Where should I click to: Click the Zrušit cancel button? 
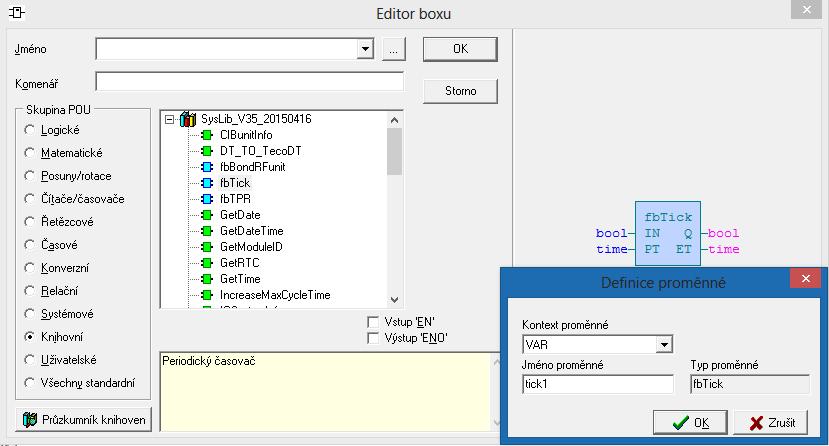pos(771,422)
